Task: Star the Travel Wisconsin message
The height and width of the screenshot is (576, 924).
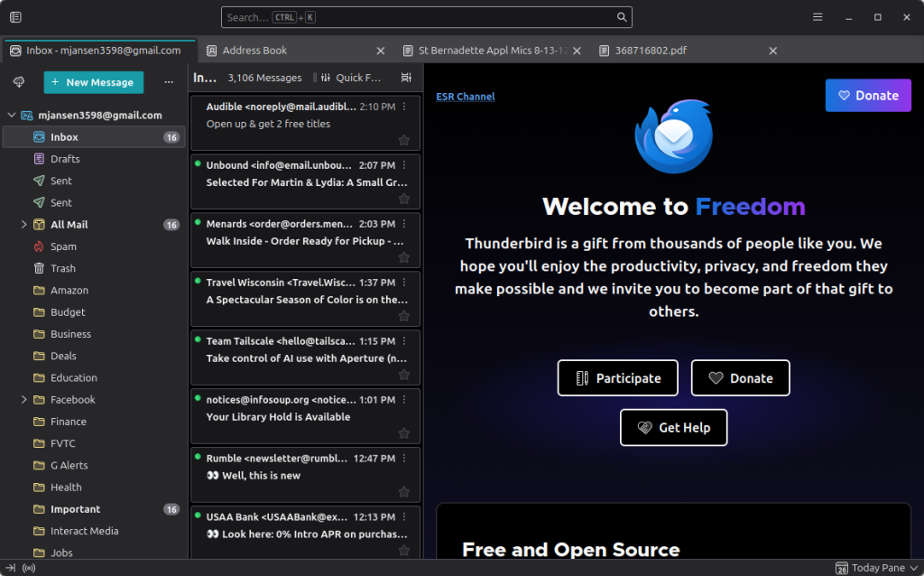Action: click(404, 316)
